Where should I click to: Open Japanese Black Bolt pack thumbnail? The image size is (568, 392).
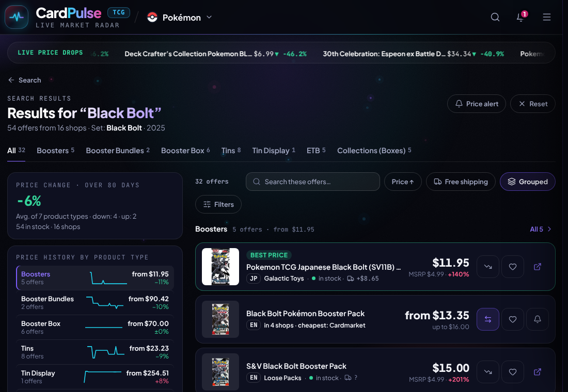click(x=220, y=267)
